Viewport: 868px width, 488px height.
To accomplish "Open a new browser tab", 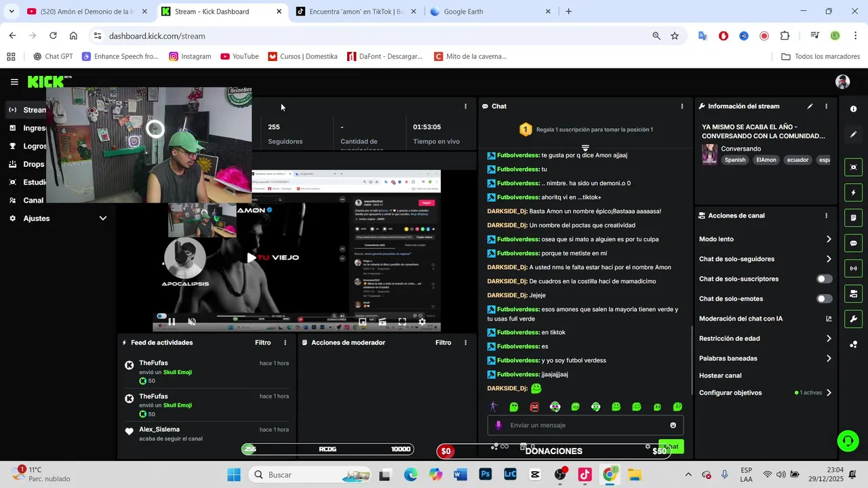I will [x=568, y=12].
